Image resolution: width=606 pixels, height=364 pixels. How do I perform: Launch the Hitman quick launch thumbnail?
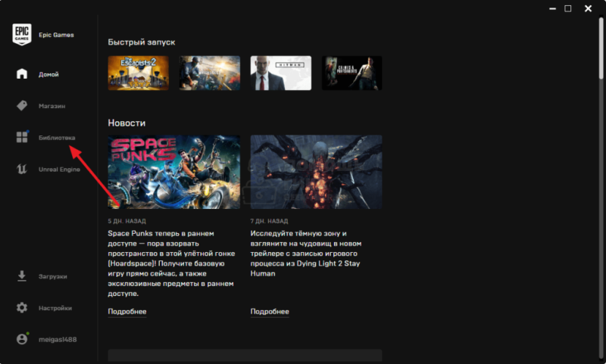(x=281, y=73)
